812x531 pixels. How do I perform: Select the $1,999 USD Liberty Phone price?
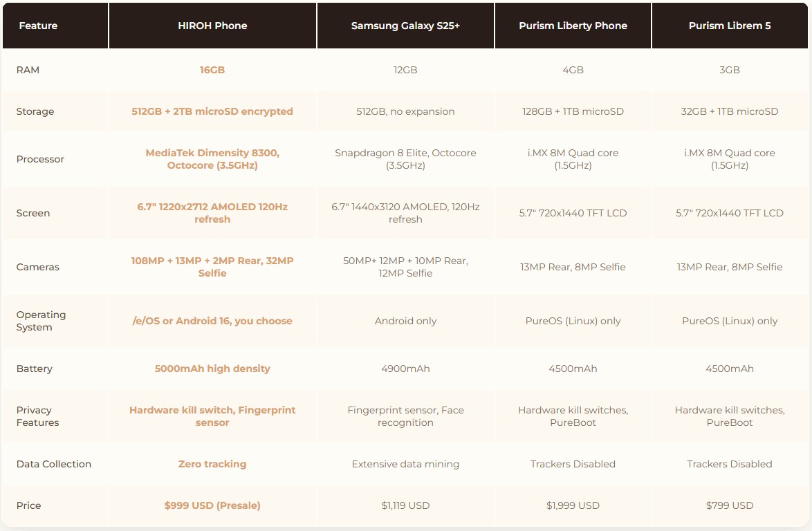pos(573,505)
